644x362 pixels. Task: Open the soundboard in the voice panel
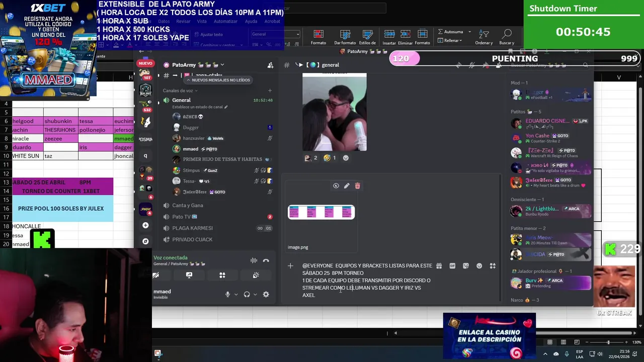click(256, 275)
